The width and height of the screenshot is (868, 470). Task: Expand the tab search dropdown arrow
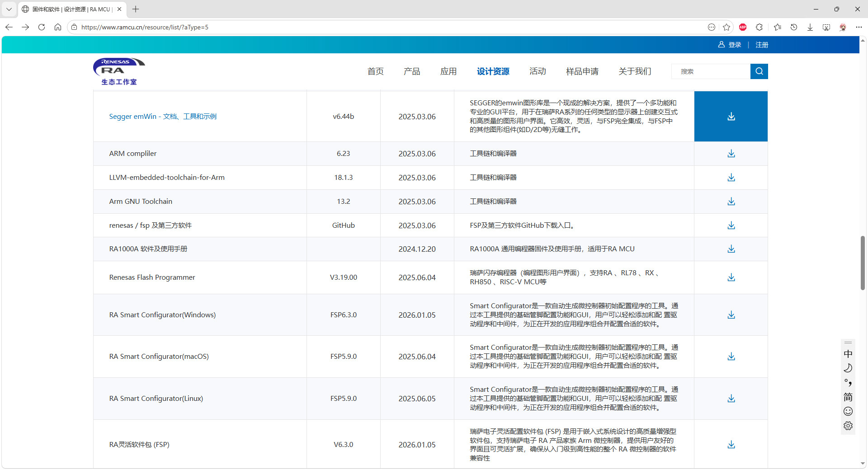click(x=9, y=9)
